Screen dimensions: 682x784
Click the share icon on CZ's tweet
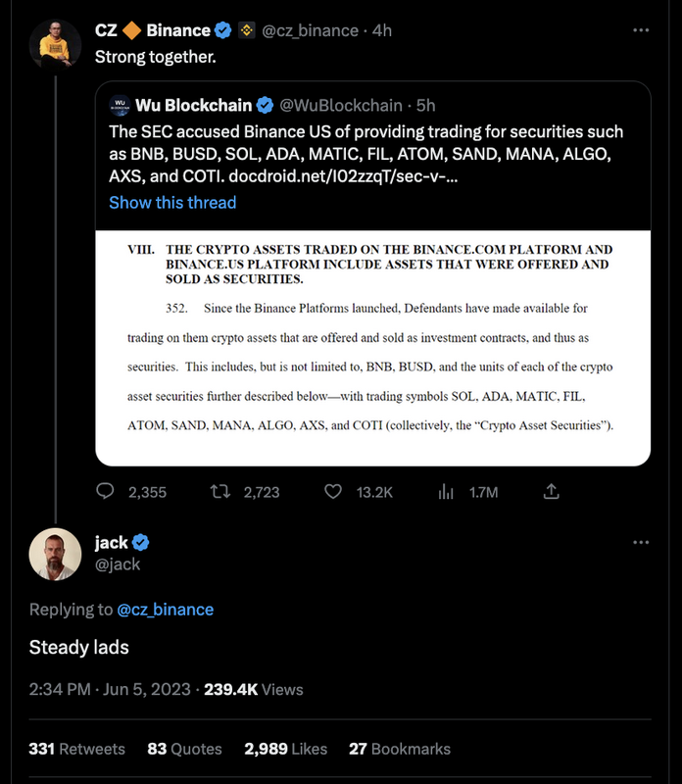point(552,492)
